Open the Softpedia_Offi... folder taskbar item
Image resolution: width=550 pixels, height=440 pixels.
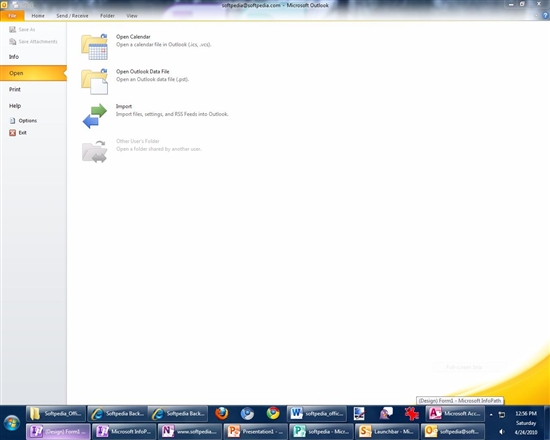point(56,414)
